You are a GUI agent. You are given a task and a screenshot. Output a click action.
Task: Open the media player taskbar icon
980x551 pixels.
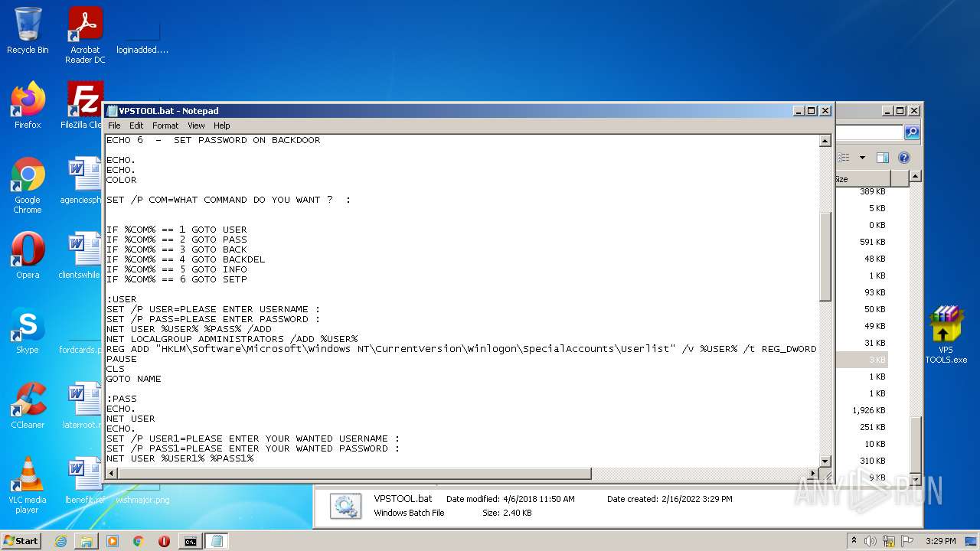coord(113,541)
